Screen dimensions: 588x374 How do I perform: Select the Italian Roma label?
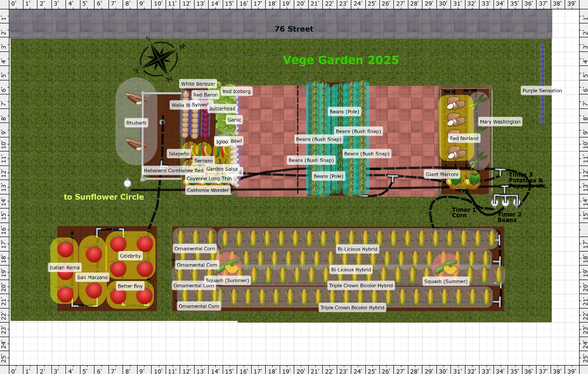tap(65, 267)
